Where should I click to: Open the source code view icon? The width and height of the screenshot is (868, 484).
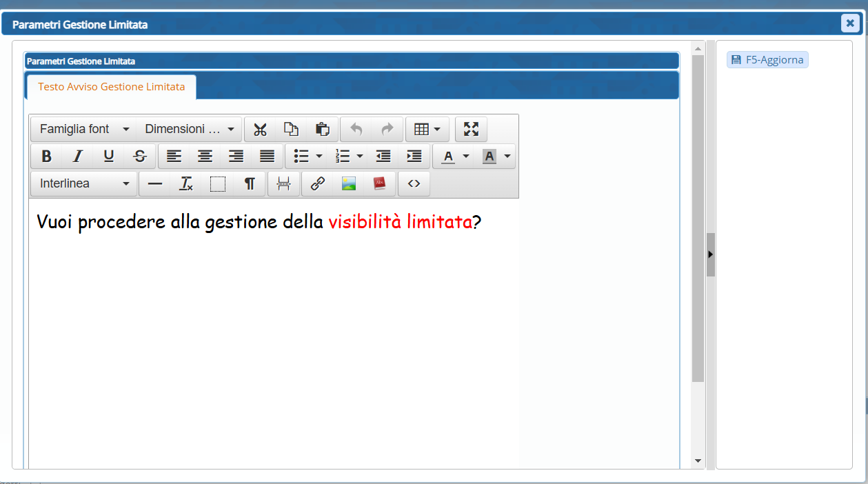click(414, 184)
